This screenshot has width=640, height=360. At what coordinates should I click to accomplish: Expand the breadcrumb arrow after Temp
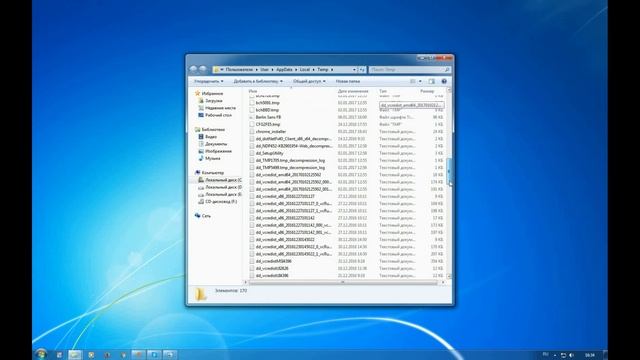332,70
